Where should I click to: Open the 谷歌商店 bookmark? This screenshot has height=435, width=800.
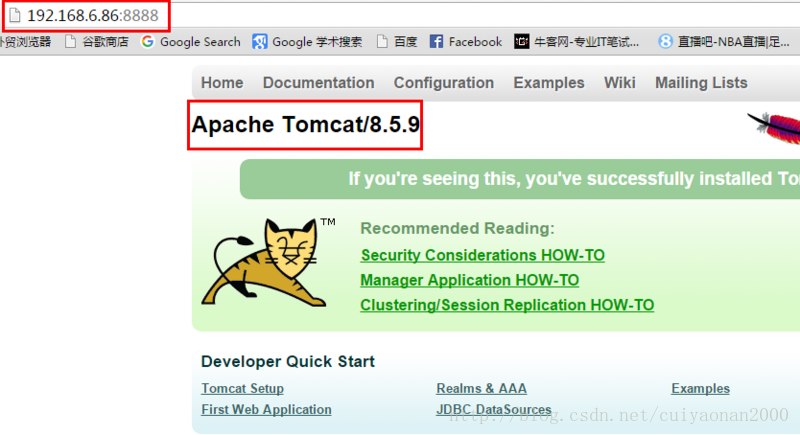click(106, 42)
